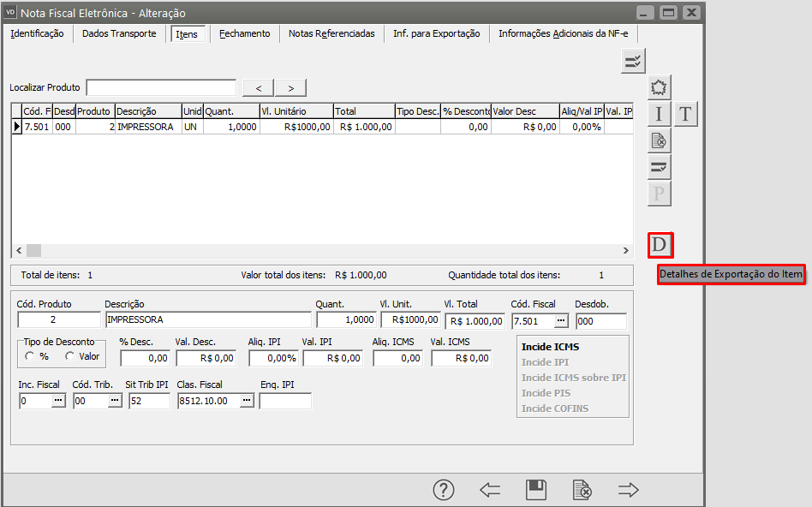This screenshot has width=812, height=507.
Task: Click the help question mark icon
Action: point(443,489)
